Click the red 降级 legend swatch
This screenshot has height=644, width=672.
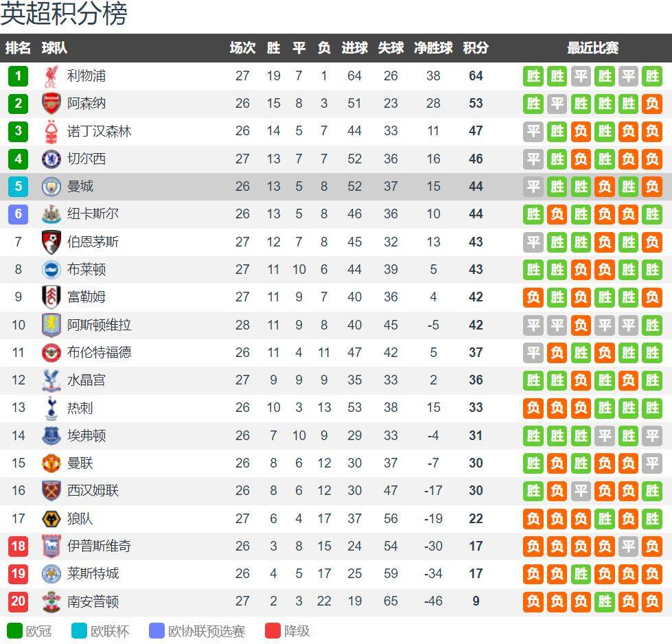pos(273,630)
